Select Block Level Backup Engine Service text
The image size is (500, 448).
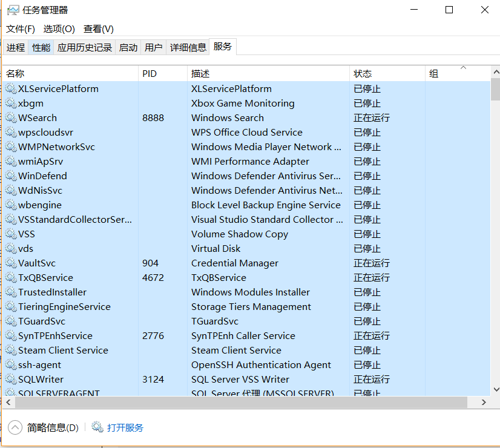pos(266,205)
